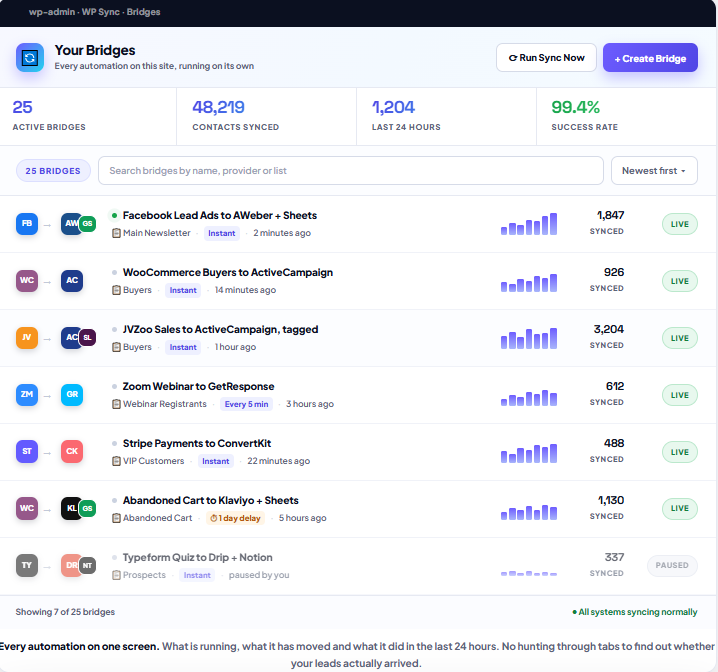Click Main Newsletter list label
This screenshot has width=718, height=672.
click(x=157, y=233)
